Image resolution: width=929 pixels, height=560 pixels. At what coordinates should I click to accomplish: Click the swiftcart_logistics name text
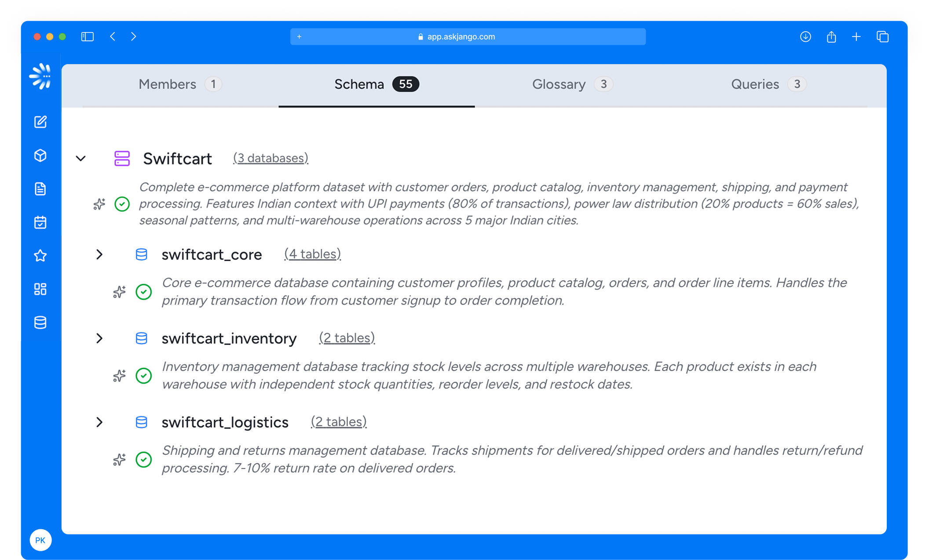(x=225, y=422)
